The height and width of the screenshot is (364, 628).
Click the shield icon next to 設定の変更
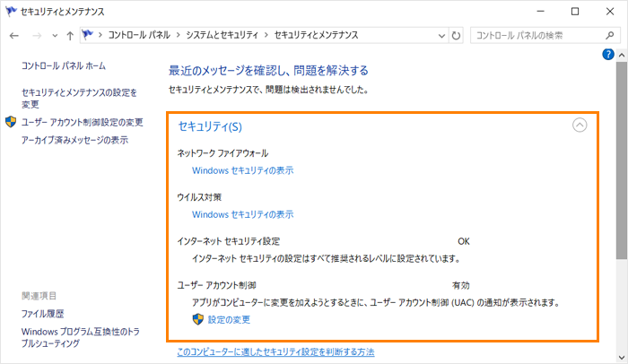pyautogui.click(x=198, y=319)
